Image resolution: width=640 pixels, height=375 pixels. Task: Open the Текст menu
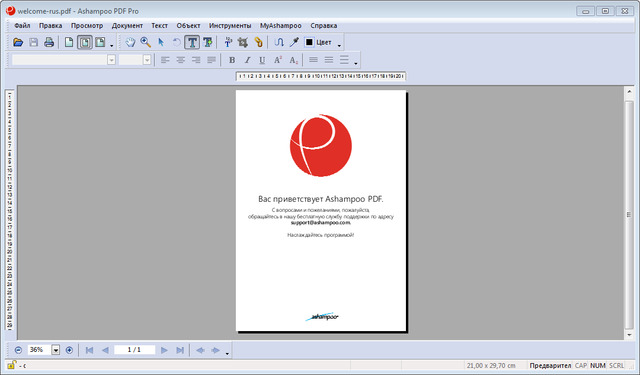tap(160, 26)
